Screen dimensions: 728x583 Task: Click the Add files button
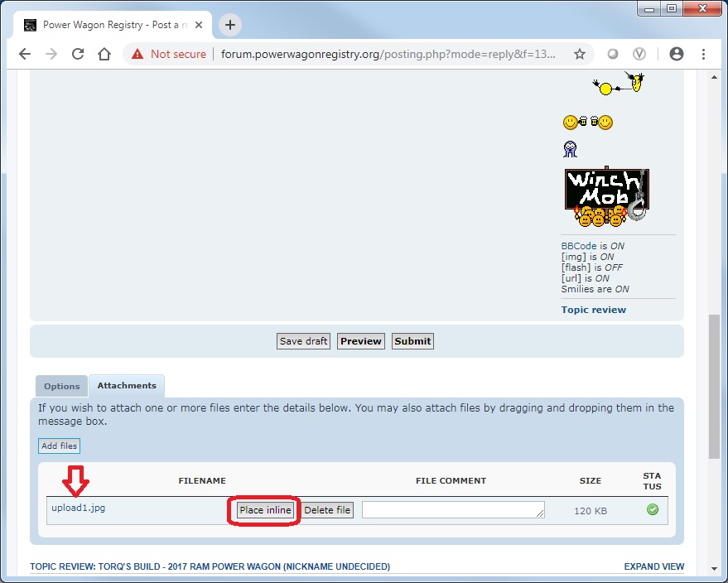click(59, 446)
